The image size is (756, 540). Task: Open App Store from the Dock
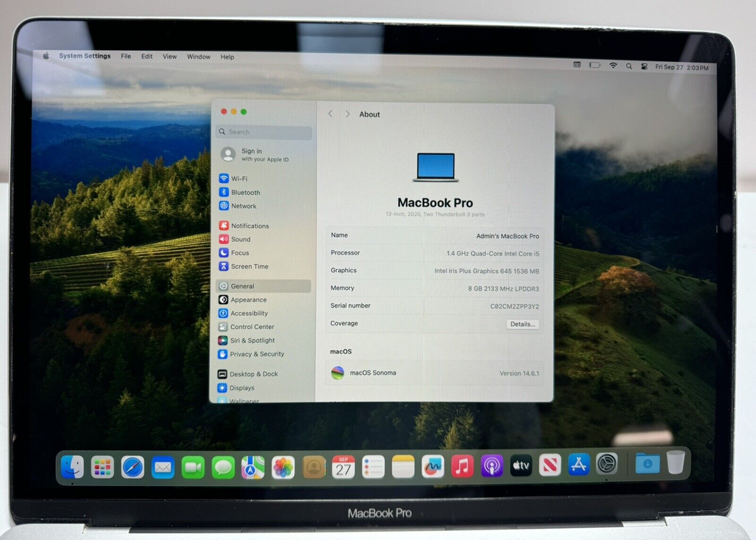579,464
